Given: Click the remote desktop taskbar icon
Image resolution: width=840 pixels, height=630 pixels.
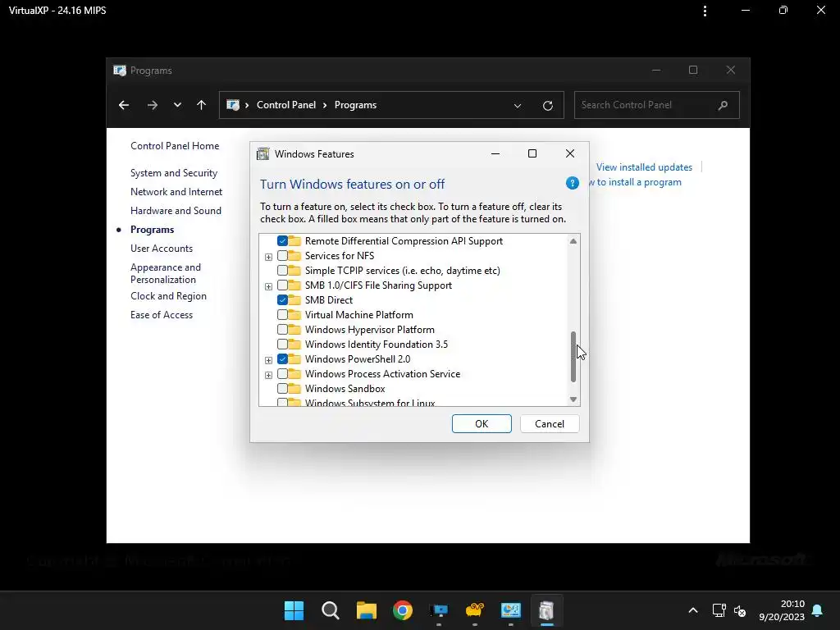Looking at the screenshot, I should pyautogui.click(x=438, y=610).
